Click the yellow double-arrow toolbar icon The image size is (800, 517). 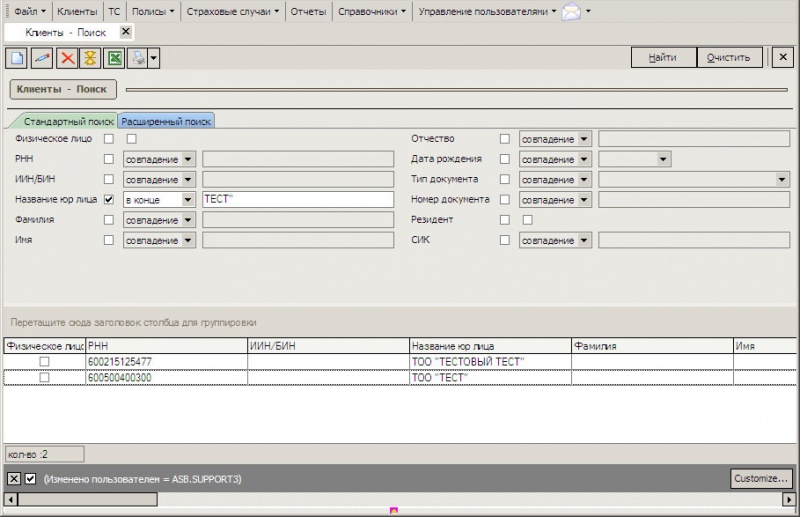click(x=91, y=58)
